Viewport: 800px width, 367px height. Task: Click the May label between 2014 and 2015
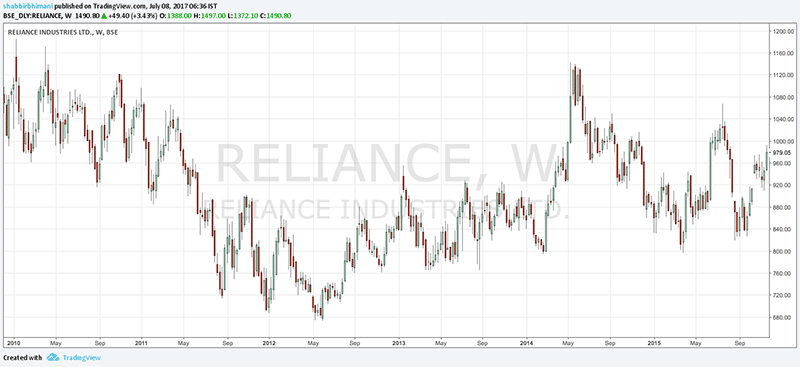coord(568,343)
